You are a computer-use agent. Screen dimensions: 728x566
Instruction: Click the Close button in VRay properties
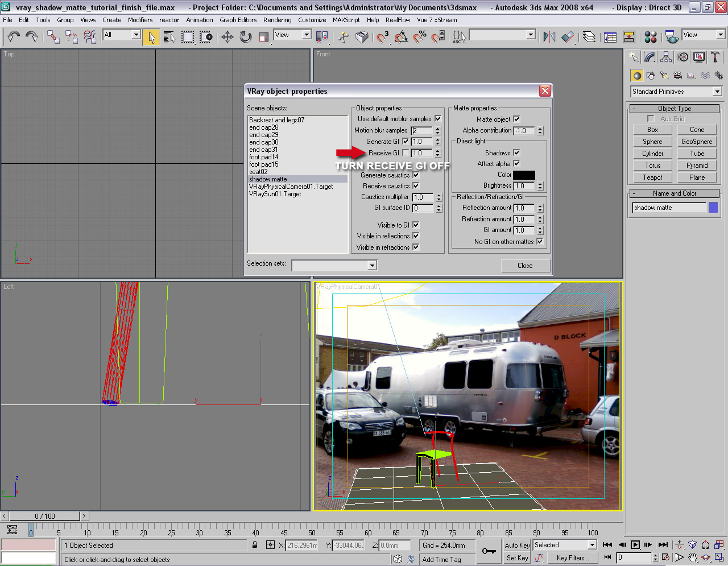point(525,266)
